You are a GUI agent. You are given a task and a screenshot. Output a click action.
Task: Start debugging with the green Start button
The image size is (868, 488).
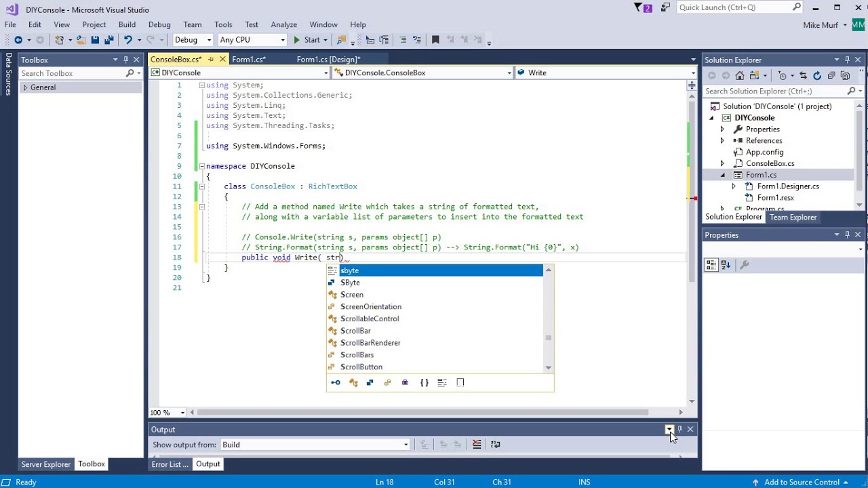coord(307,40)
